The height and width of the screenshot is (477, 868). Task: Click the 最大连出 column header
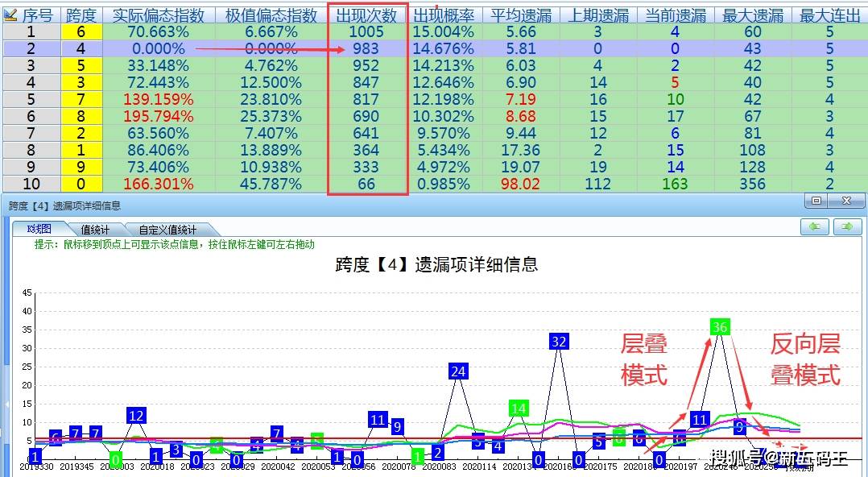coord(829,15)
